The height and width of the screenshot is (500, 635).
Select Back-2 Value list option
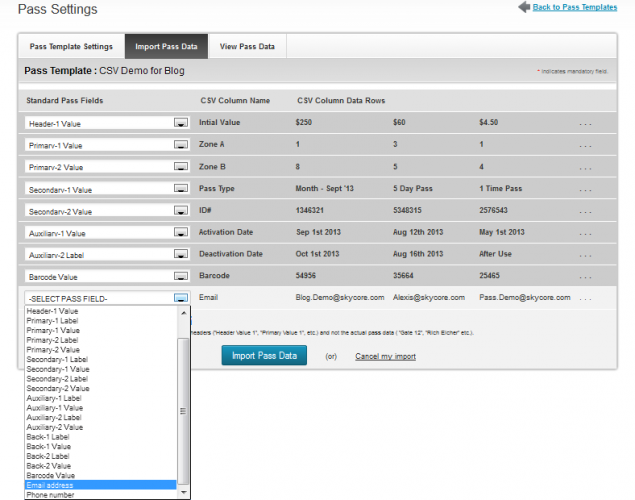point(101,466)
